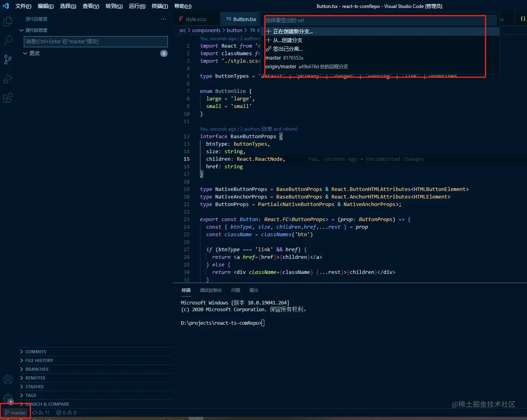The image size is (527, 420).
Task: Open 帮助(H) menu
Action: click(183, 6)
